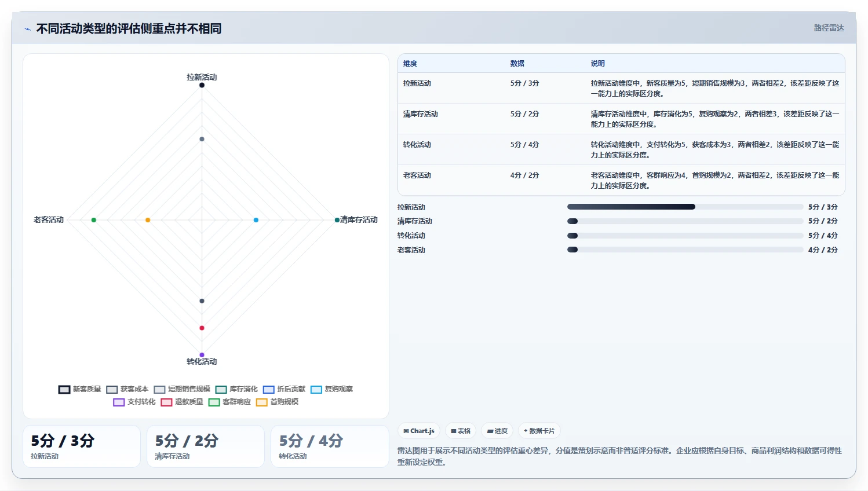Toggle the 短期销售规模 legend item
The image size is (868, 491).
(x=182, y=389)
